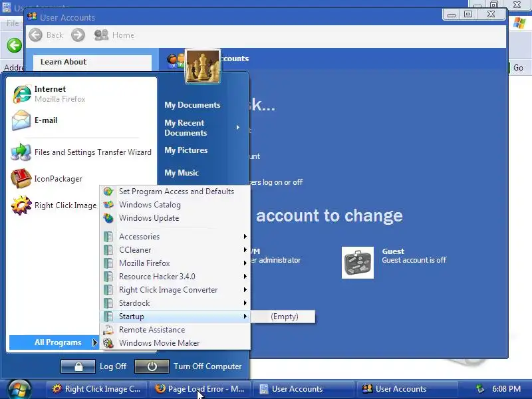
Task: Open Windows Catalog icon
Action: point(108,205)
